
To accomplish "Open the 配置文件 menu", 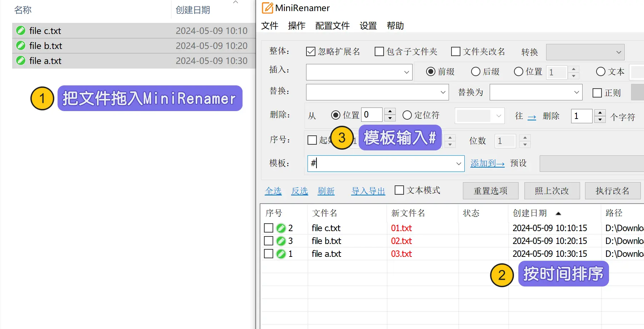I will [332, 26].
